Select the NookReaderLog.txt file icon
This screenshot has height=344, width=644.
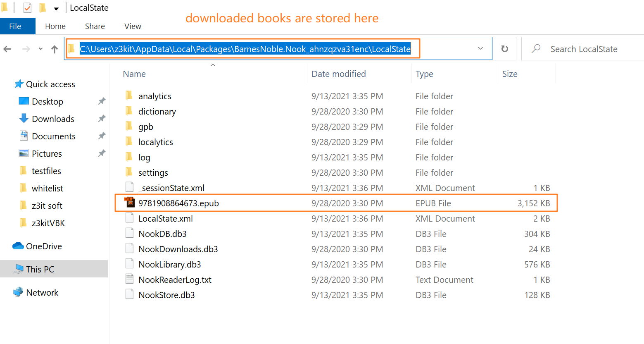[x=129, y=279]
